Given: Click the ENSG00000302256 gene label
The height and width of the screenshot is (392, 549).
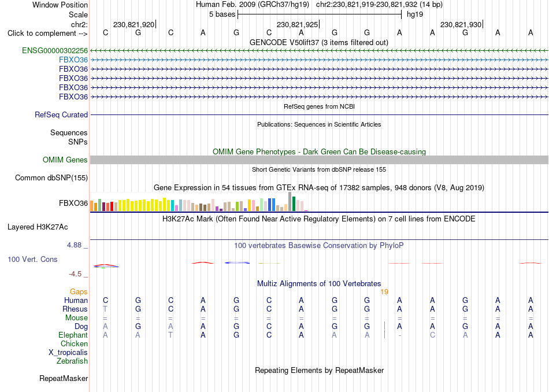Looking at the screenshot, I should click(x=55, y=50).
